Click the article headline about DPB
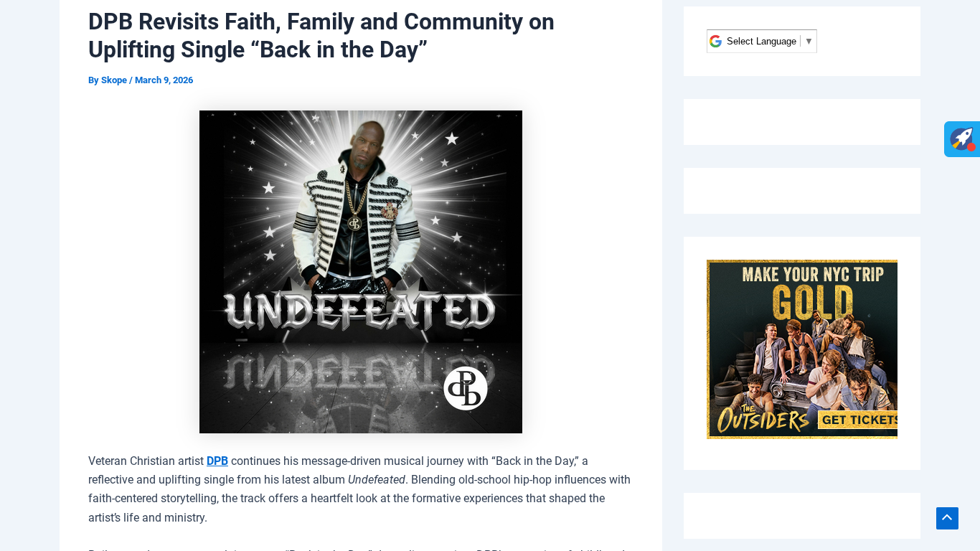The width and height of the screenshot is (980, 551). point(321,36)
